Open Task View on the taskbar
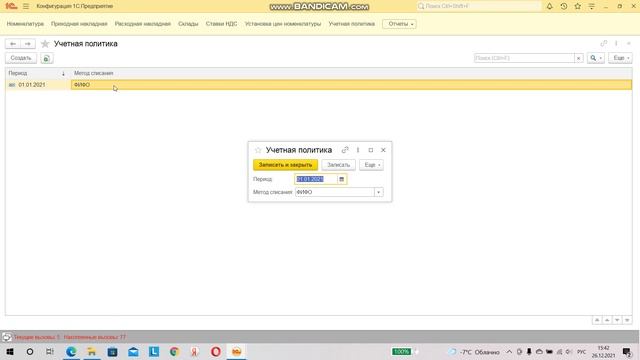Image resolution: width=640 pixels, height=360 pixels. [50, 351]
